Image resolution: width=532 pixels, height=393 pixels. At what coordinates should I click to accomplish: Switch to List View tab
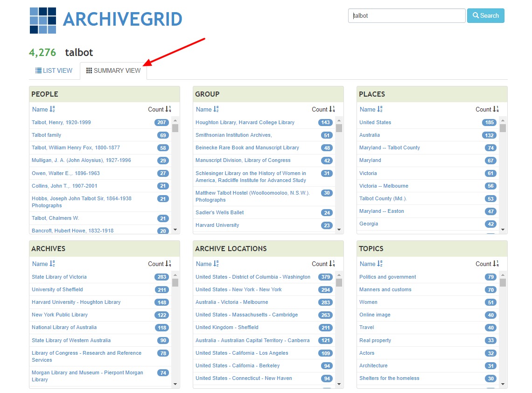pos(54,70)
